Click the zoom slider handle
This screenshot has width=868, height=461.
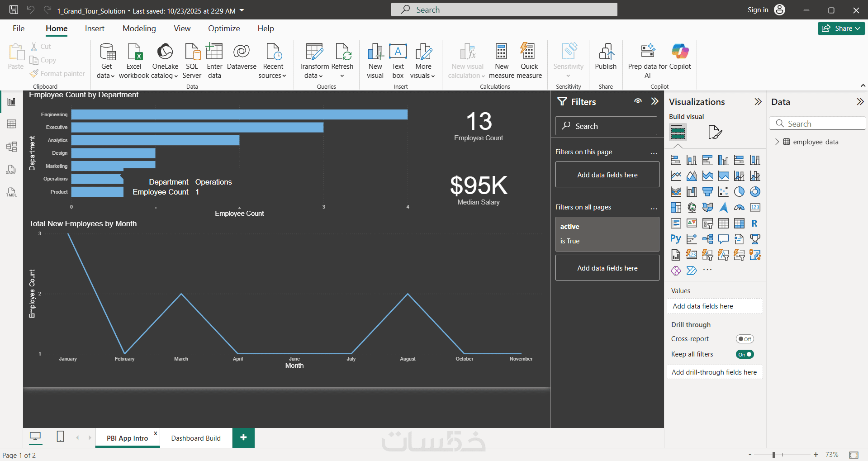point(774,455)
